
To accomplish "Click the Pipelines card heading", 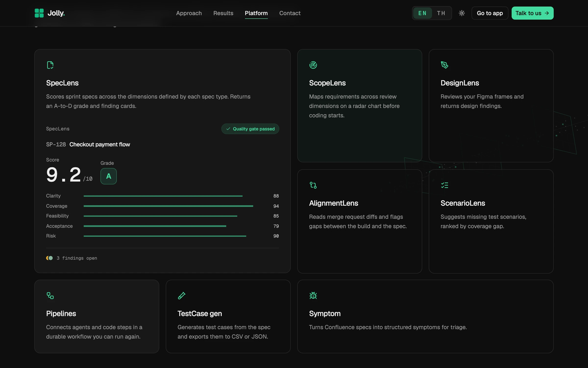I will pyautogui.click(x=61, y=314).
